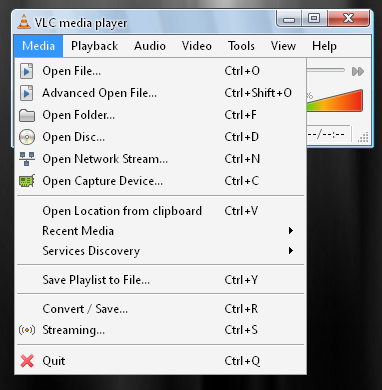This screenshot has height=390, width=382.
Task: Adjust the colored volume slider
Action: tap(334, 100)
